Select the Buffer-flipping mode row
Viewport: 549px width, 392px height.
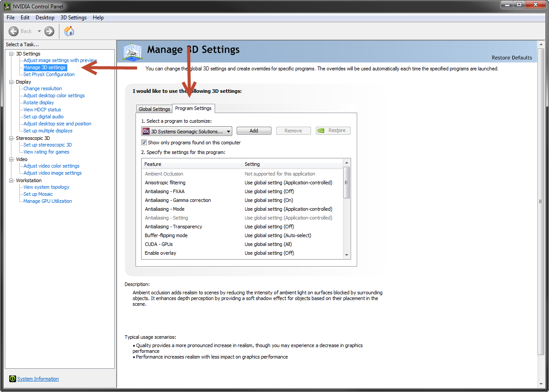point(242,235)
